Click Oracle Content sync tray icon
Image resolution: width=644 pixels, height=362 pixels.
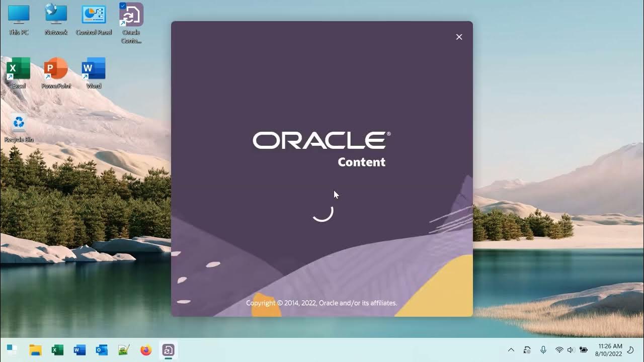point(527,350)
